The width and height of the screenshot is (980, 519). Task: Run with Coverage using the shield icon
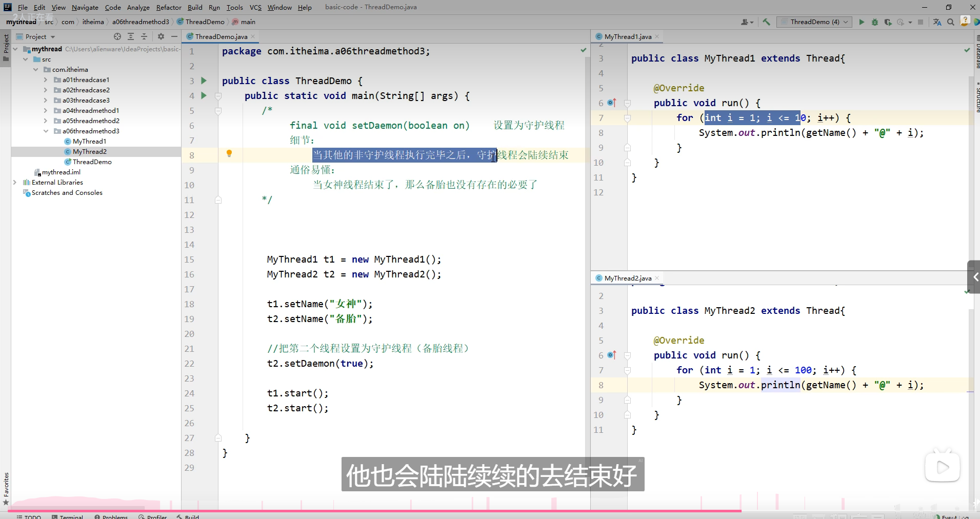tap(888, 22)
